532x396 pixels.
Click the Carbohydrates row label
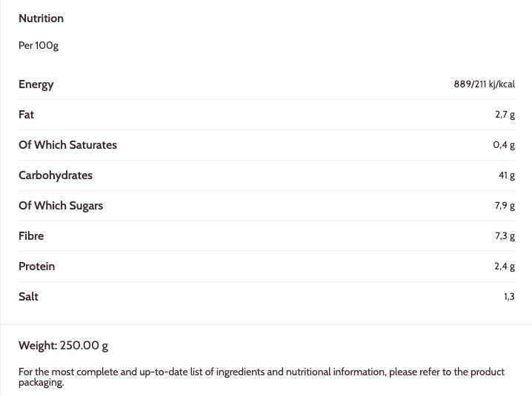point(56,175)
